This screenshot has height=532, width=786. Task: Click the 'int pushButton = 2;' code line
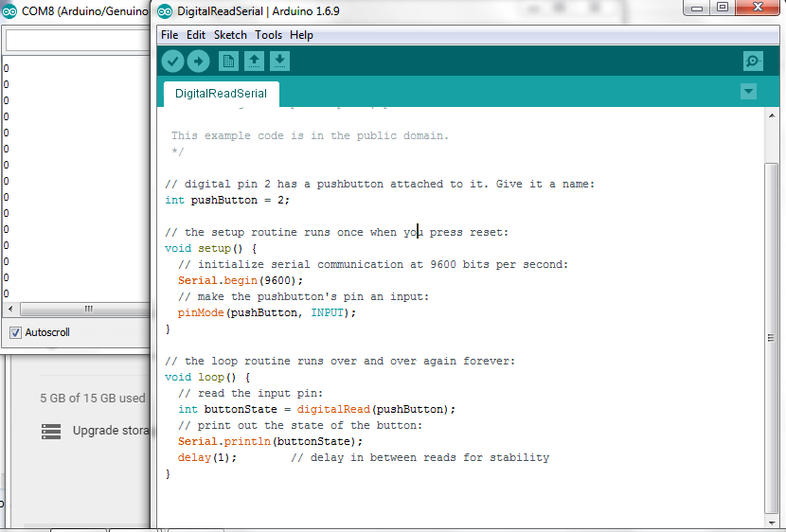(x=227, y=201)
